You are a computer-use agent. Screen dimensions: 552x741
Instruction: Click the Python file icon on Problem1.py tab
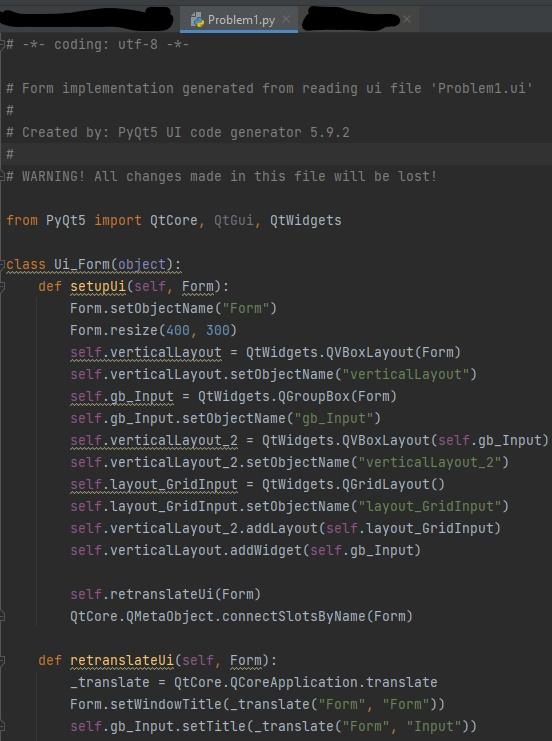click(197, 20)
